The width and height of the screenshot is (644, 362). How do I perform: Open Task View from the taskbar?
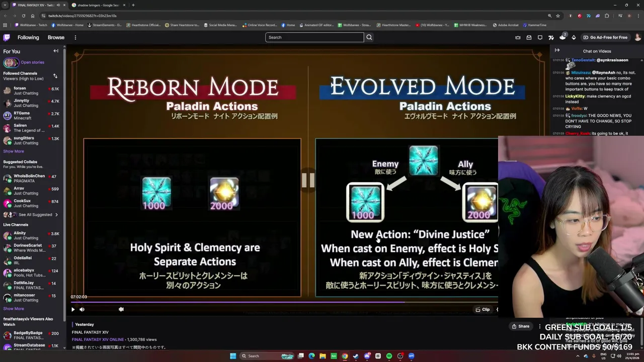[300, 356]
